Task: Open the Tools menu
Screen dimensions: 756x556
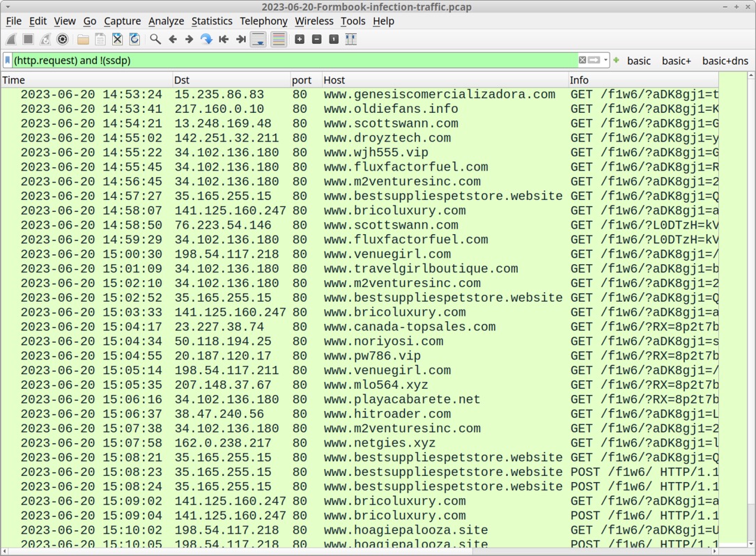Action: 353,21
